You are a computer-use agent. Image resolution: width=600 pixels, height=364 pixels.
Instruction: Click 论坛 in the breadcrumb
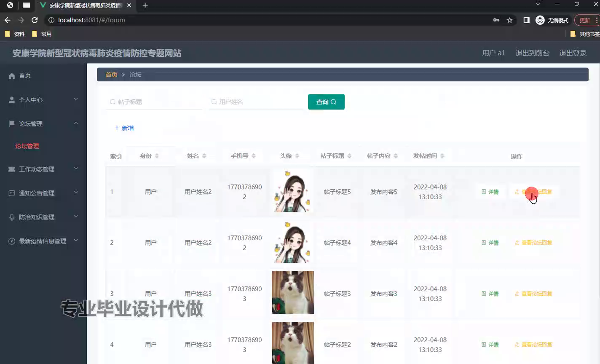click(x=135, y=75)
